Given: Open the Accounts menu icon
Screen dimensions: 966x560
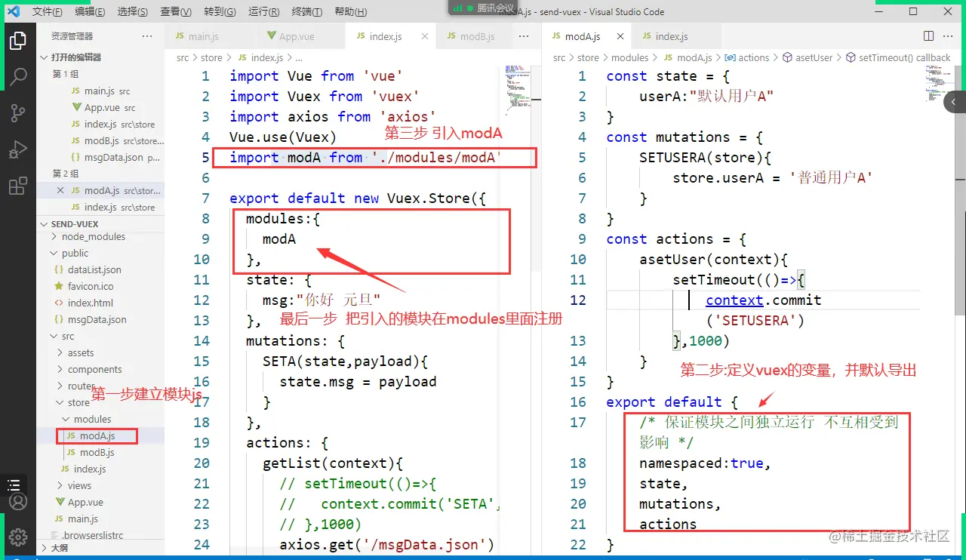Looking at the screenshot, I should 18,501.
